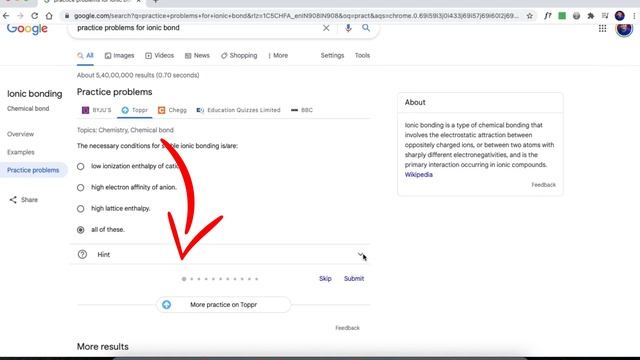Screen dimensions: 640x360
Task: Switch to the Videos search tab
Action: (x=159, y=56)
